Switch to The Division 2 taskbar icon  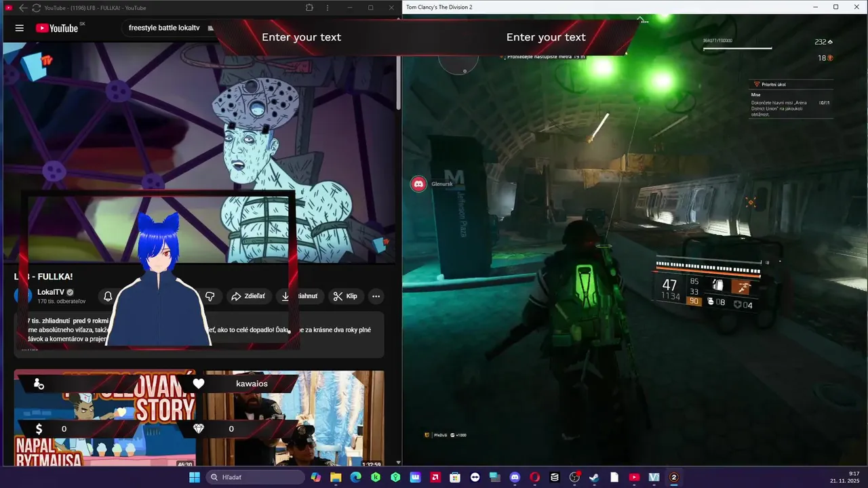(674, 477)
